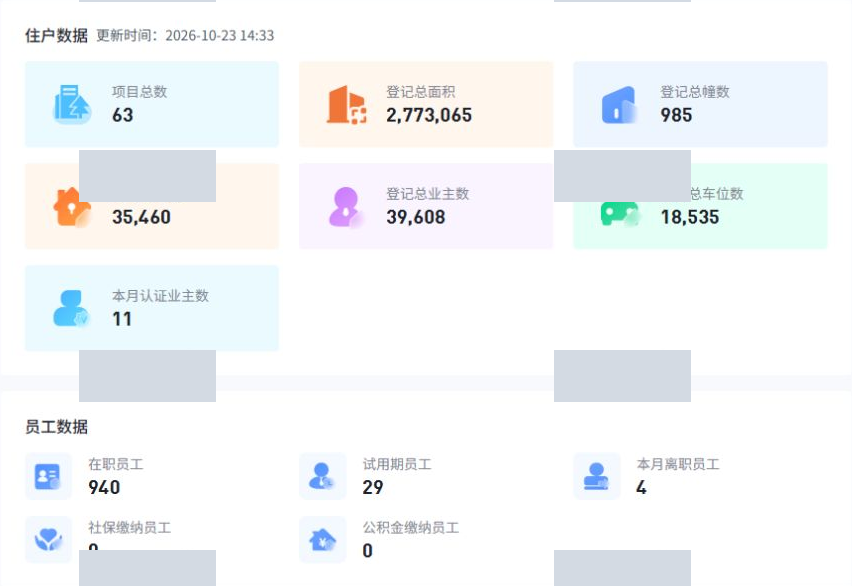Click the orange house icon beside 35,460

point(72,207)
